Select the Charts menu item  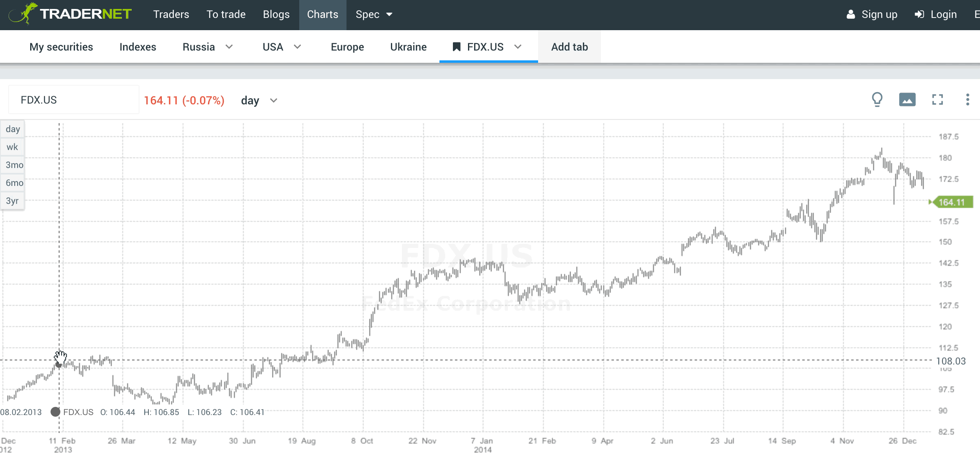click(322, 14)
